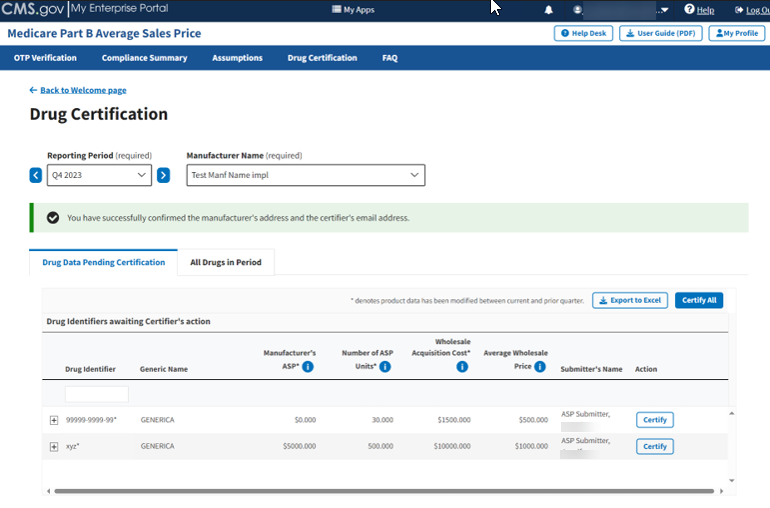Click info icon beside Average Wholesale Price
The height and width of the screenshot is (508, 770).
(x=540, y=367)
